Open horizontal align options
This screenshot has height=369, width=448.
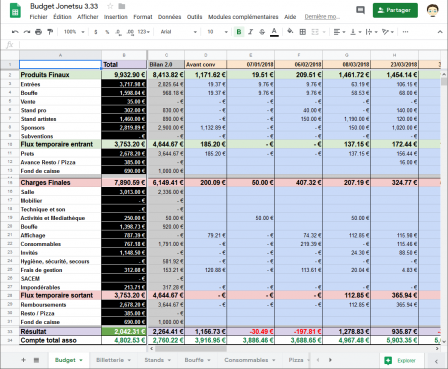339,32
